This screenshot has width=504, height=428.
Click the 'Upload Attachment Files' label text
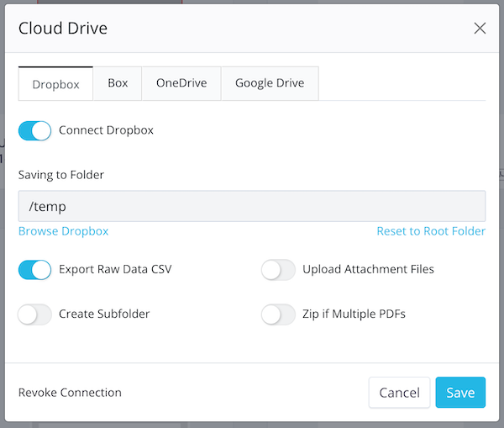click(368, 269)
